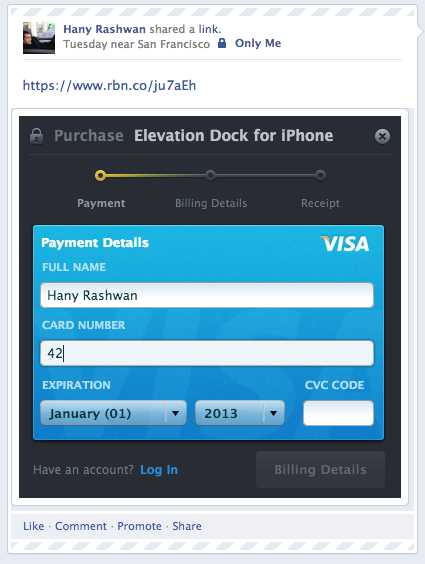Open the rbn.co shared link
The image size is (425, 564).
(109, 86)
